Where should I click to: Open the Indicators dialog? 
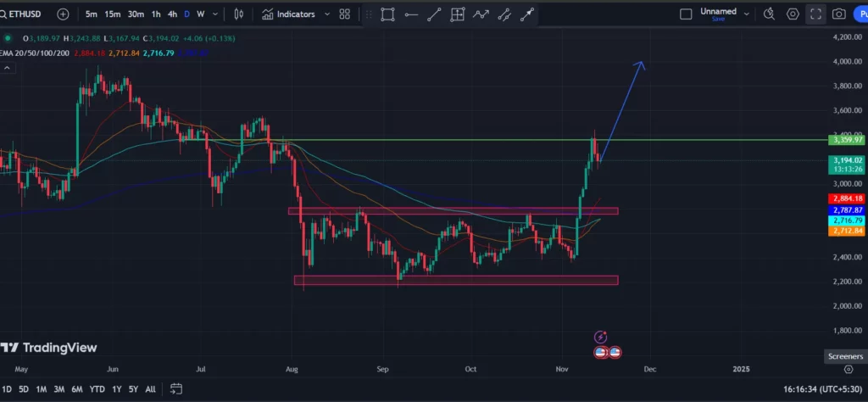point(288,14)
